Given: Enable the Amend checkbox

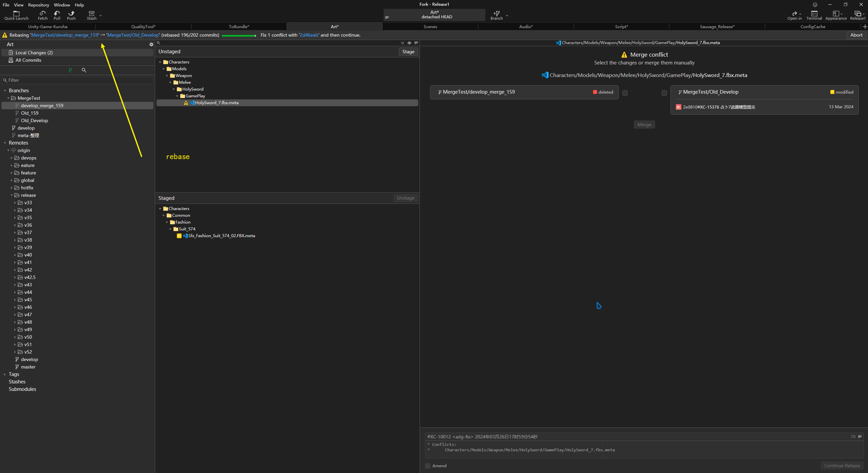Looking at the screenshot, I should click(x=428, y=466).
